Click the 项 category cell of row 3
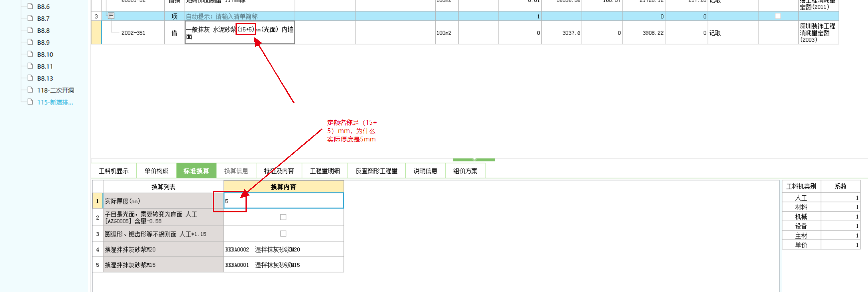Image resolution: width=868 pixels, height=292 pixels. [174, 16]
